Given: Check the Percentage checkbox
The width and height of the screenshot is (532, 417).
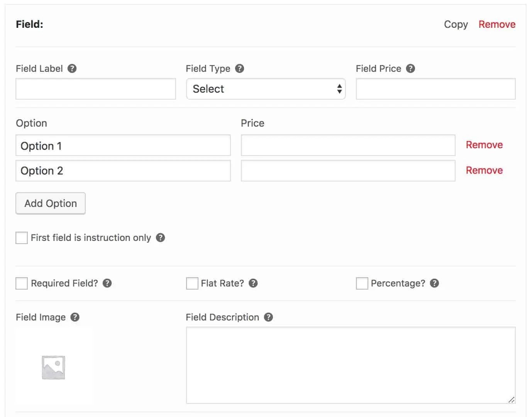Looking at the screenshot, I should coord(362,283).
